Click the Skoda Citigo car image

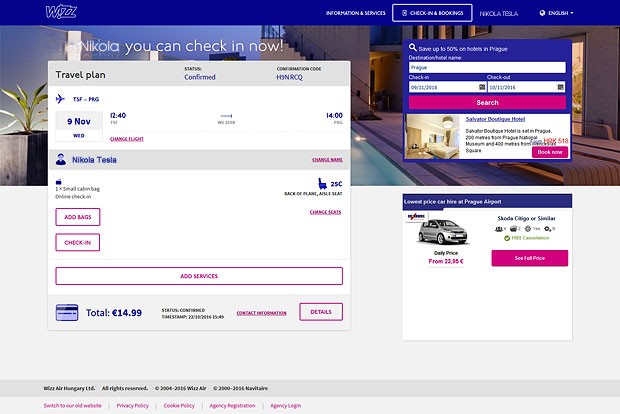(x=443, y=232)
